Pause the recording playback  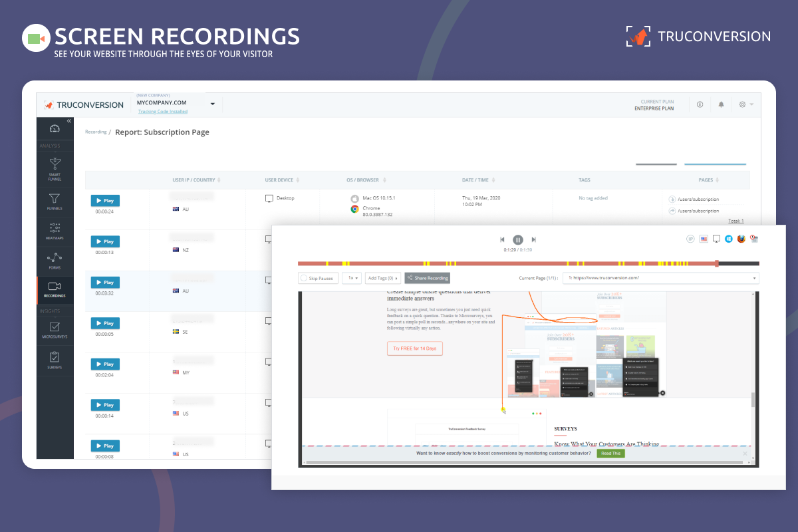click(517, 239)
